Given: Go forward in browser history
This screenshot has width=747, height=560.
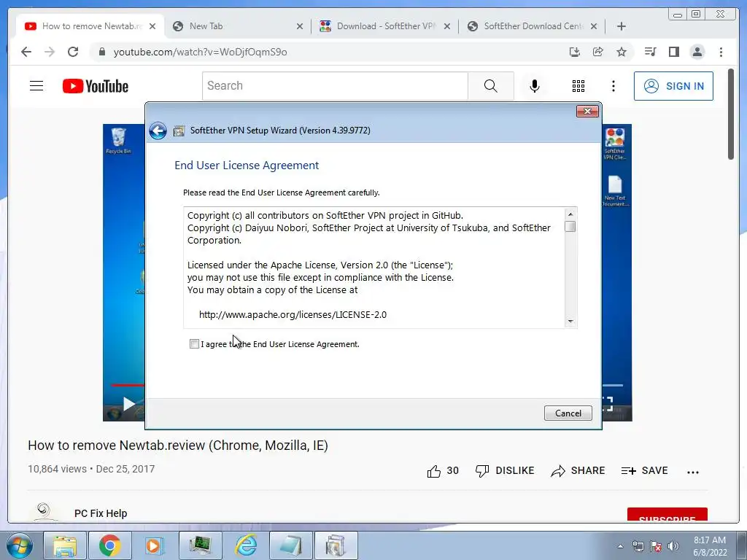Looking at the screenshot, I should [50, 52].
